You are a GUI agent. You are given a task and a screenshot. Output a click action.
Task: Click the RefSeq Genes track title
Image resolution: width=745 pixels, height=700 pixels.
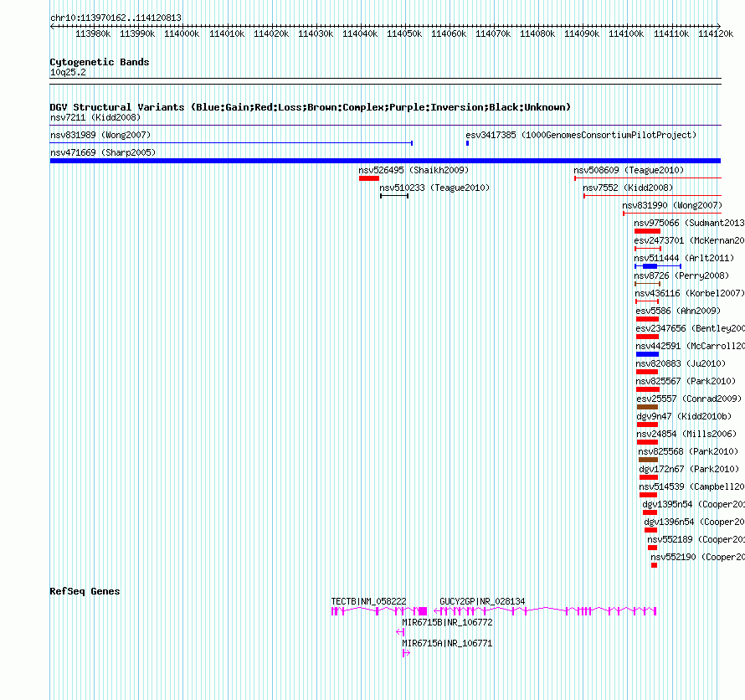point(85,591)
